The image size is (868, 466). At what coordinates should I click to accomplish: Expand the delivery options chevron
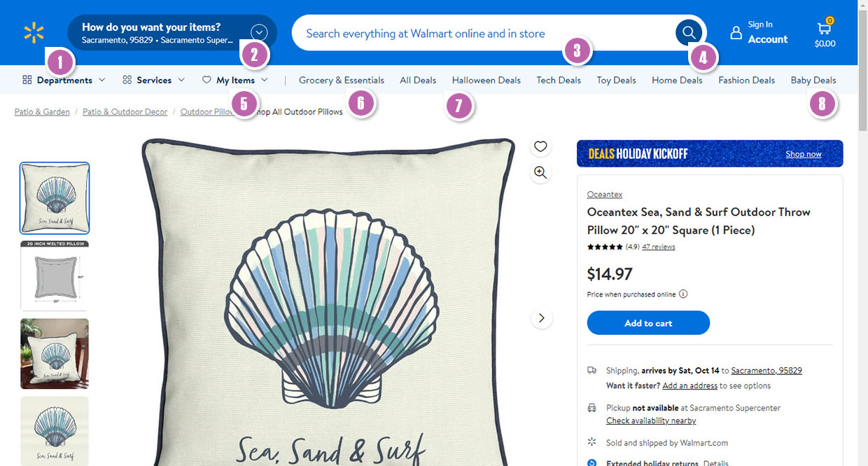259,32
